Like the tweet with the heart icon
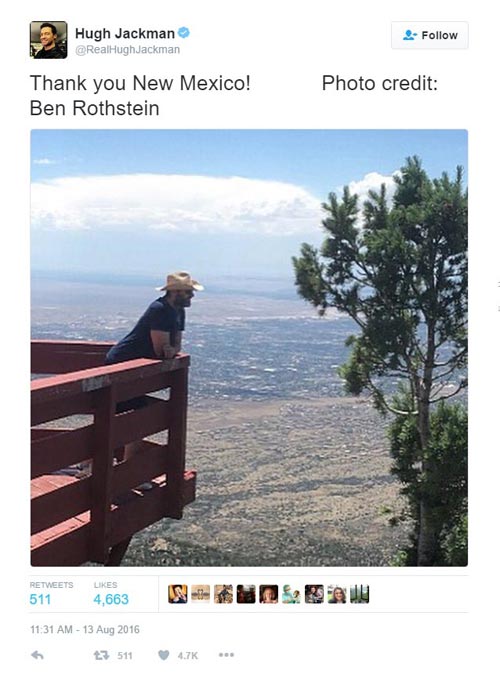The width and height of the screenshot is (500, 685). [x=163, y=655]
